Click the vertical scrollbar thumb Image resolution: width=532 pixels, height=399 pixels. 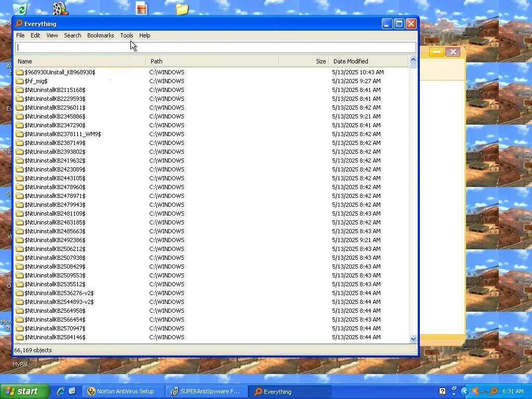(x=413, y=66)
